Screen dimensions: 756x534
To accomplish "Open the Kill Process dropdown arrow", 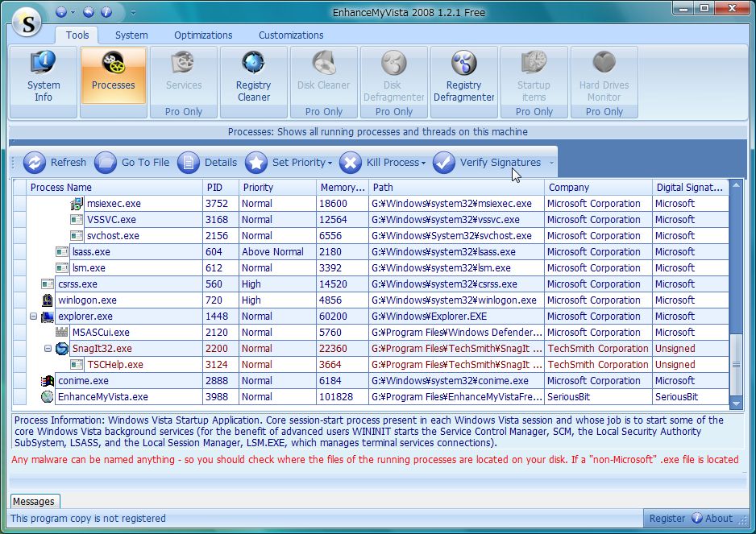I will point(423,163).
